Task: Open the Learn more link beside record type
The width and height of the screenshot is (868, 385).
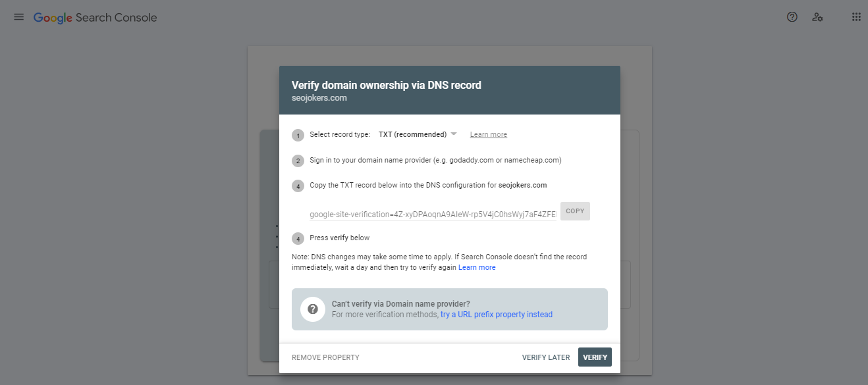Action: click(488, 134)
